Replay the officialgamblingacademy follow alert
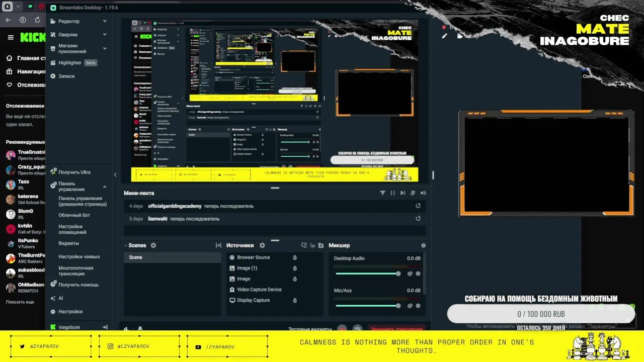644x362 pixels. tap(418, 206)
